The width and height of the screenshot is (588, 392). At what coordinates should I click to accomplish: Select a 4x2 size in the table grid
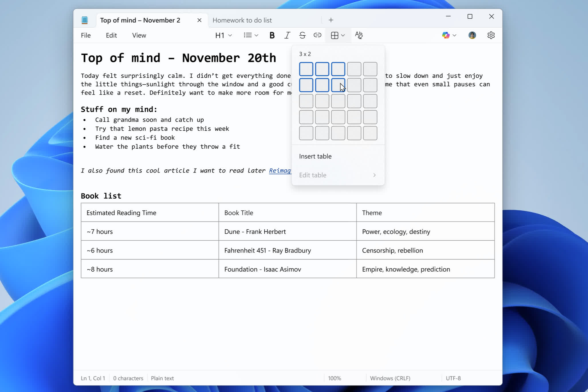click(x=354, y=85)
